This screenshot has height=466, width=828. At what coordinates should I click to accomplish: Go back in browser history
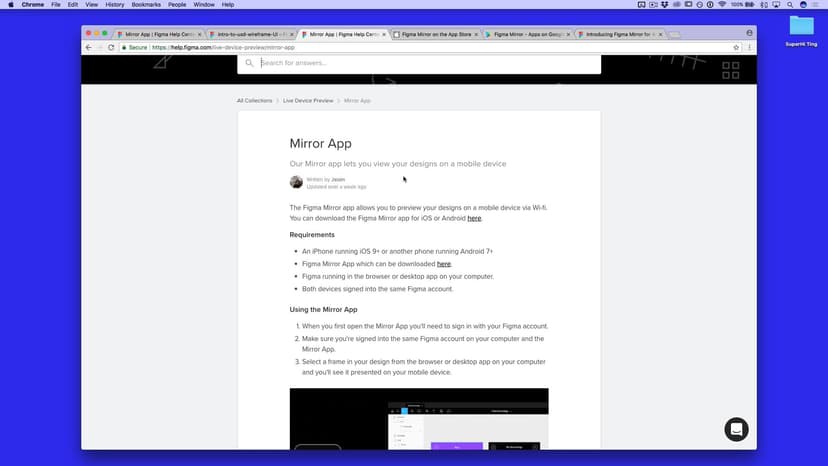click(x=88, y=47)
